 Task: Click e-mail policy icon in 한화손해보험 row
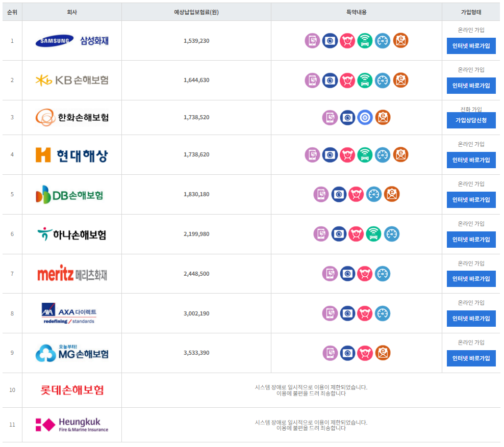(383, 118)
